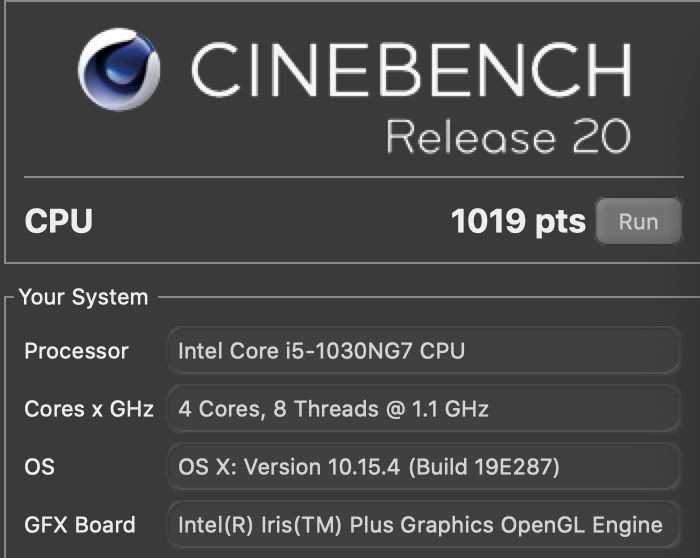
Task: Click the CINEBENCH wordmark title
Action: pos(411,69)
